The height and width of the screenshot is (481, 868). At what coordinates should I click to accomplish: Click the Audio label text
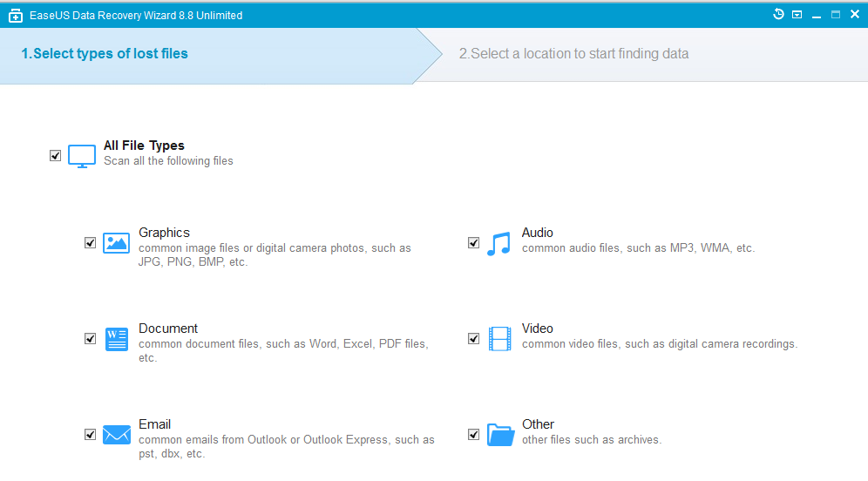(x=538, y=233)
